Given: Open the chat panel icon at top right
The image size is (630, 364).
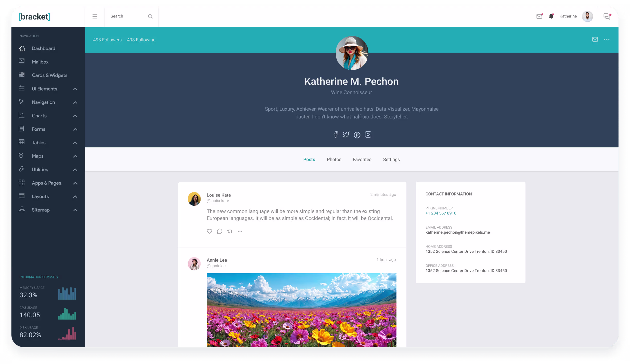Looking at the screenshot, I should tap(607, 16).
